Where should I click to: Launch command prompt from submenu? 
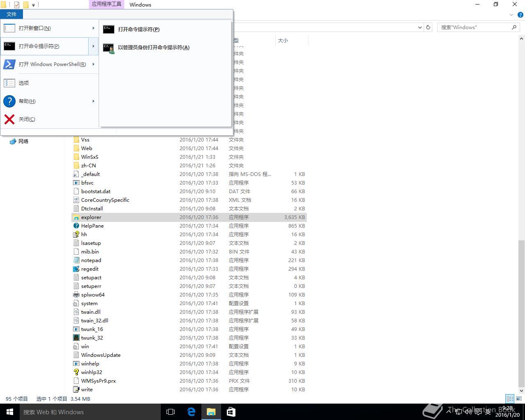(x=165, y=30)
